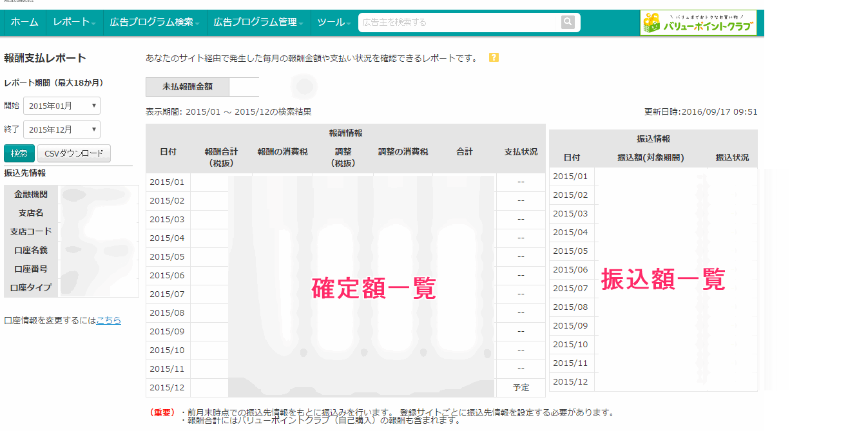
Task: Click the 支払状況 column header
Action: click(520, 152)
